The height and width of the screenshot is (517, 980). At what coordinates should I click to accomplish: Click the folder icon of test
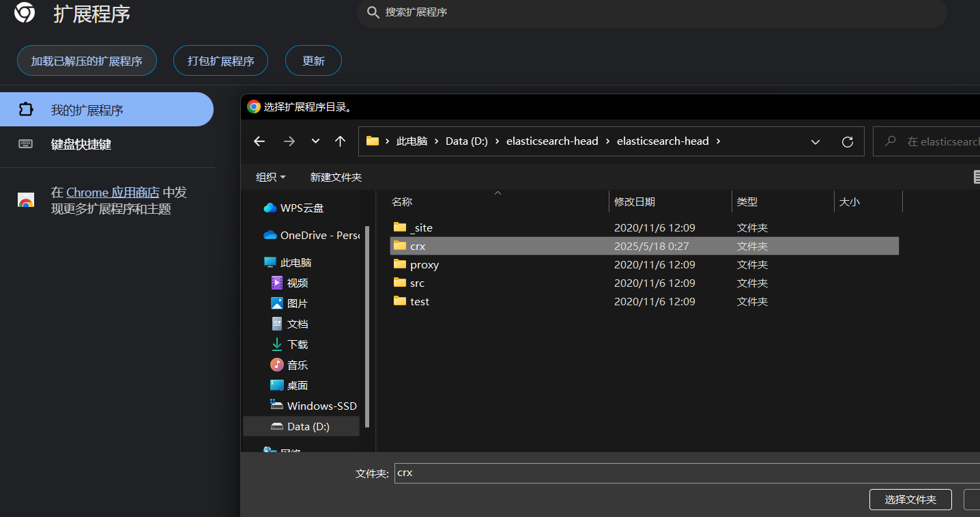400,301
